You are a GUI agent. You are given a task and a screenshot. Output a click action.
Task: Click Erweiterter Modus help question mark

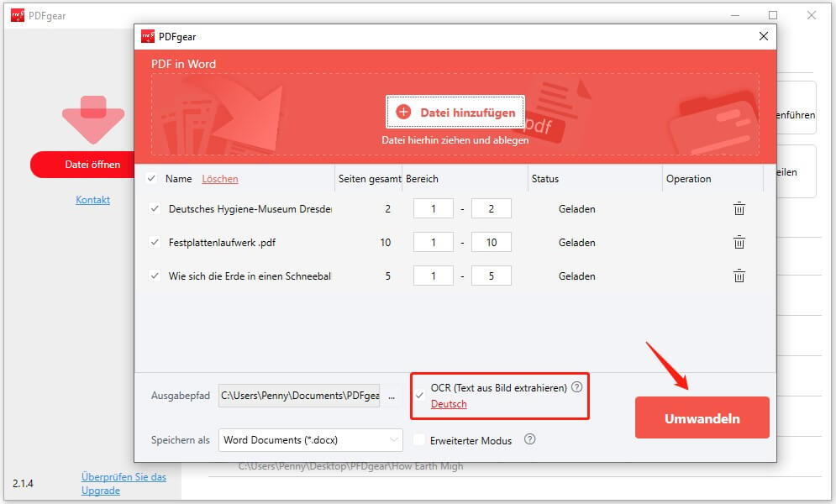pos(531,439)
